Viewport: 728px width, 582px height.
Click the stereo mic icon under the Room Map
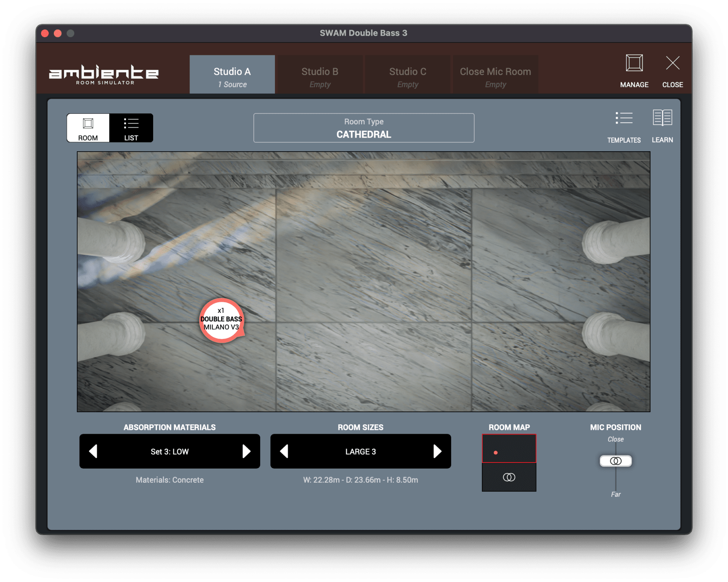[x=508, y=477]
